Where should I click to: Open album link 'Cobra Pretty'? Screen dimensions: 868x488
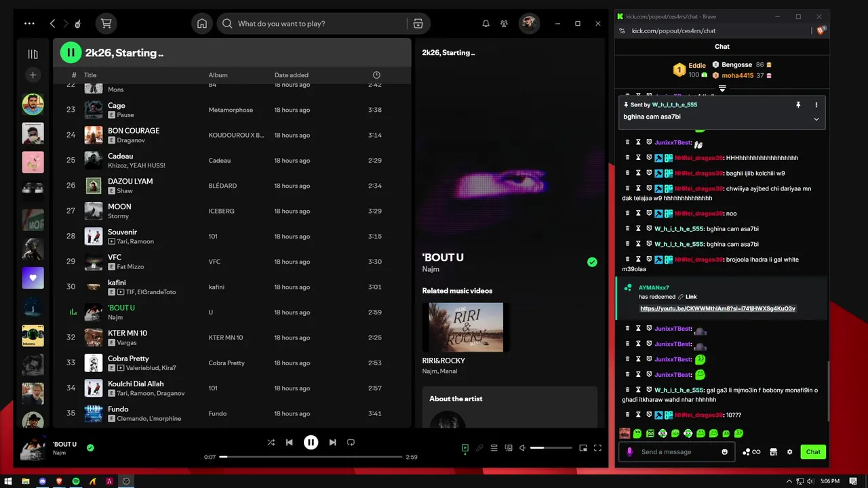click(226, 363)
